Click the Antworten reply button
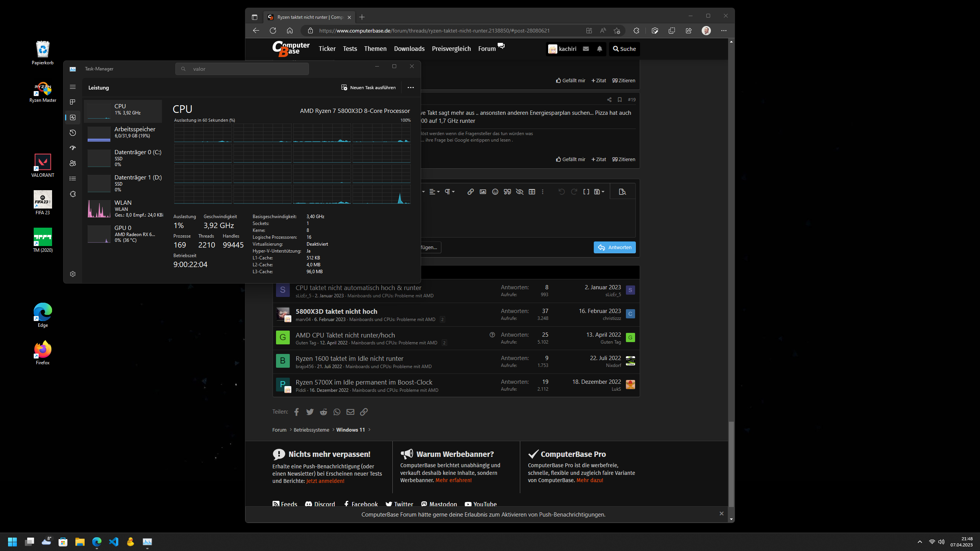 click(x=614, y=247)
